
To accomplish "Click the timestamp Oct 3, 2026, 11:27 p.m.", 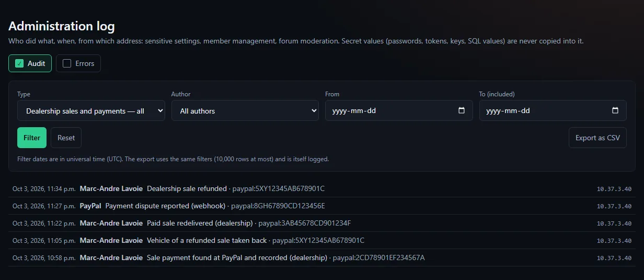I will coord(44,206).
